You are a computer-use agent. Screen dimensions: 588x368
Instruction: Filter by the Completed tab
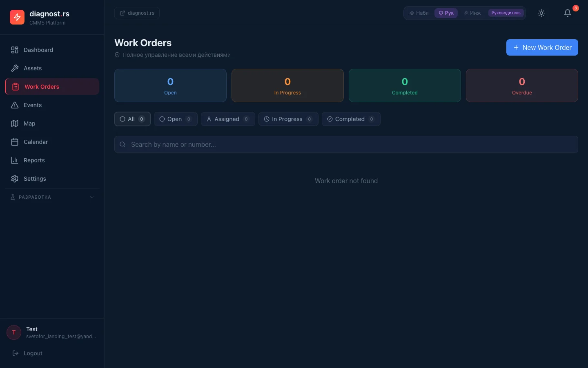click(351, 119)
